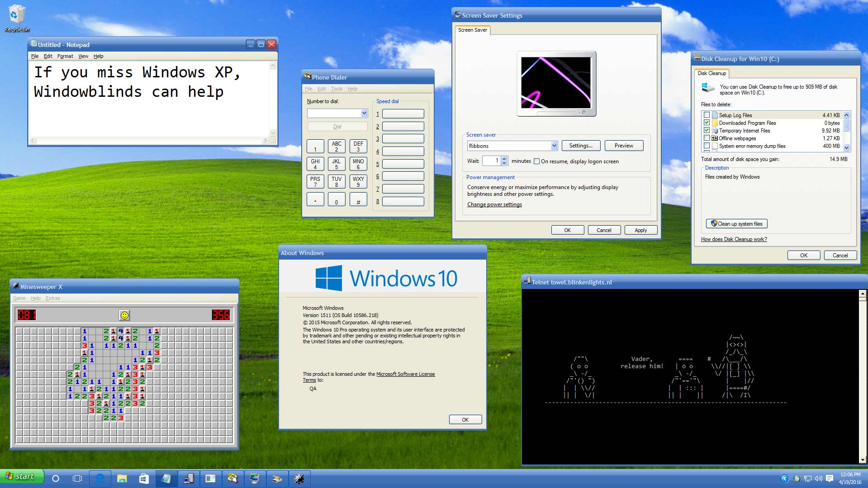Open the Change power settings link
Image resolution: width=868 pixels, height=488 pixels.
click(494, 204)
